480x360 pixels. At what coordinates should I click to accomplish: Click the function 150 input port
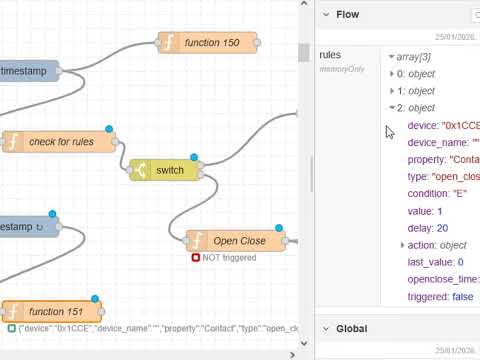[158, 43]
